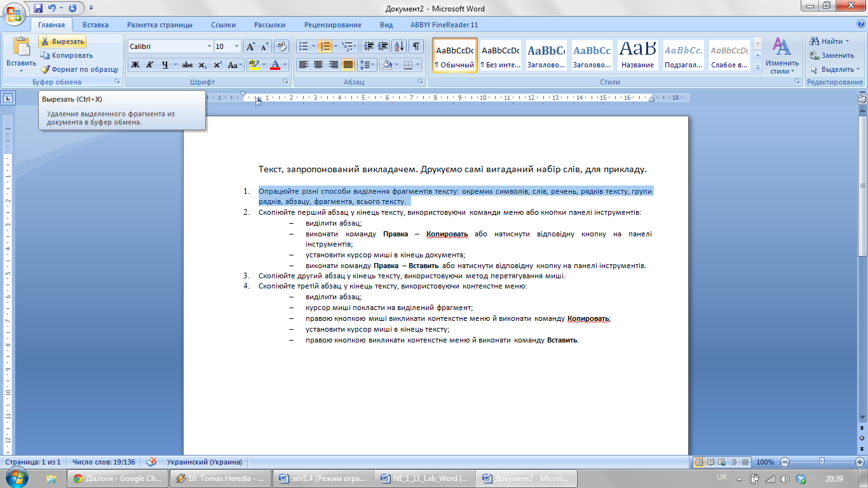
Task: Copy selection with Копировать
Action: (66, 55)
